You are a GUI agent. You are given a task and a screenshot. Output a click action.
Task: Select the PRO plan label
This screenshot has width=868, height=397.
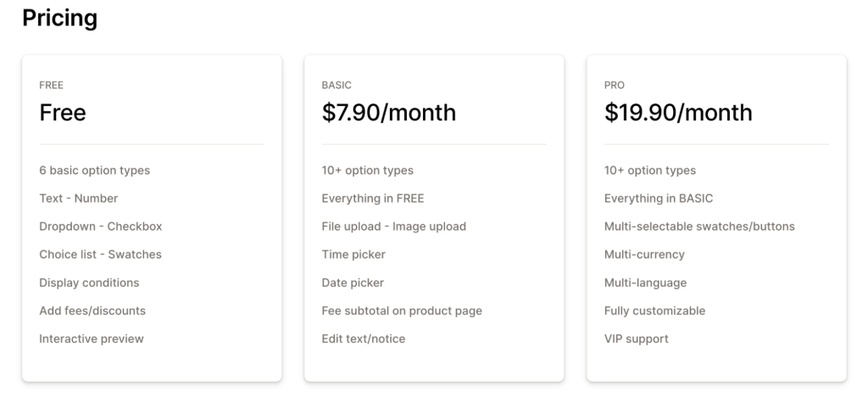pyautogui.click(x=614, y=86)
